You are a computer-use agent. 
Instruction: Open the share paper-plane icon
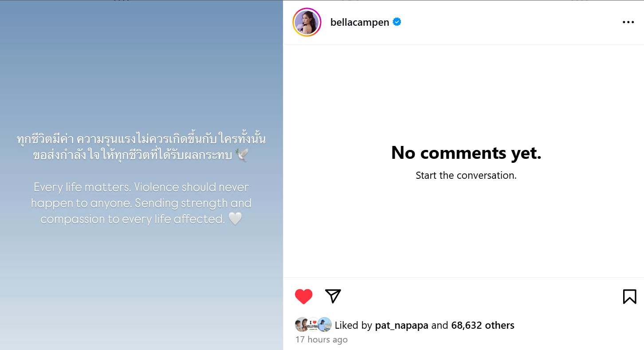click(x=333, y=296)
